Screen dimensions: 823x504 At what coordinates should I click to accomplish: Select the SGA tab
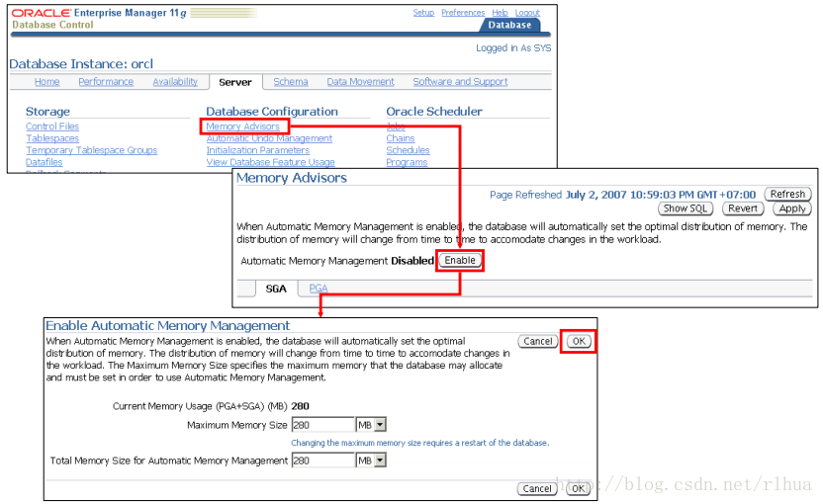click(276, 289)
